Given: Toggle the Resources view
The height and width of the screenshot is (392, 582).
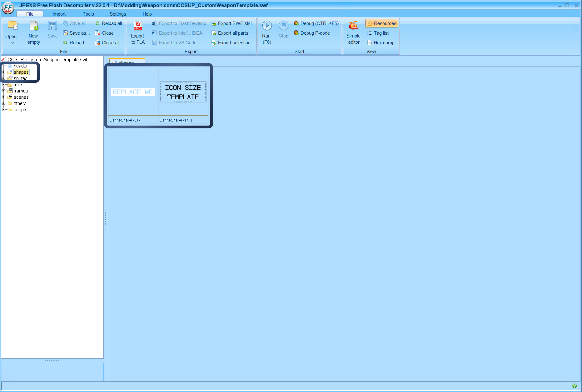Looking at the screenshot, I should (381, 23).
